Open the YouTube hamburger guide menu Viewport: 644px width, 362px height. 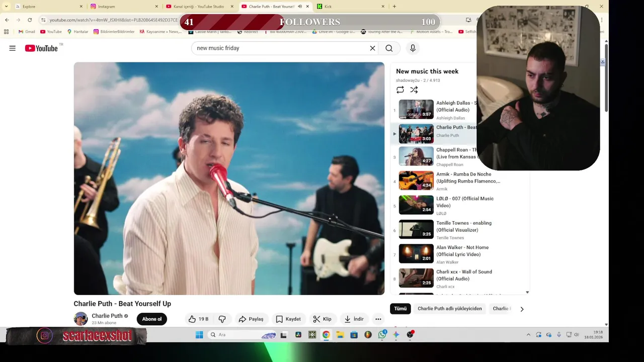coord(12,48)
